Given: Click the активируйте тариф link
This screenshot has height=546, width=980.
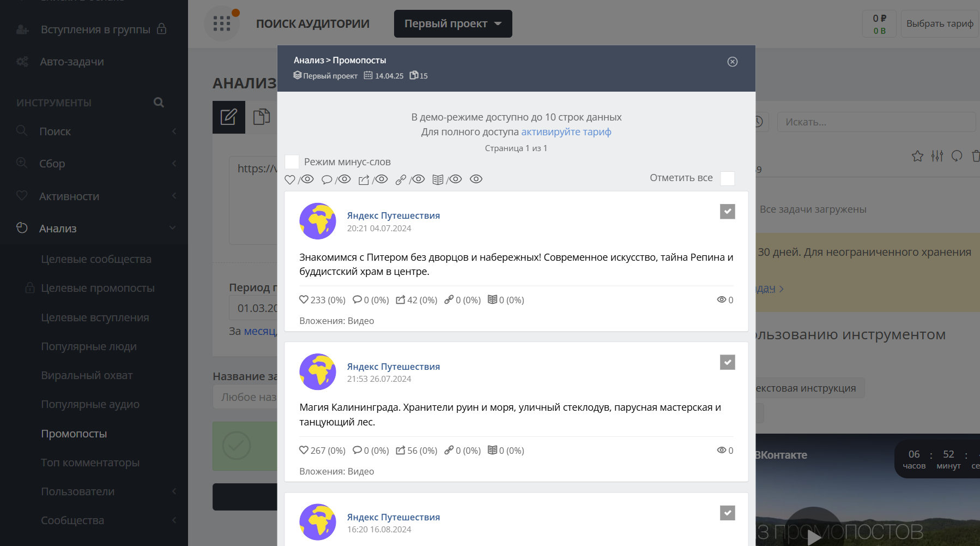Looking at the screenshot, I should tap(566, 132).
